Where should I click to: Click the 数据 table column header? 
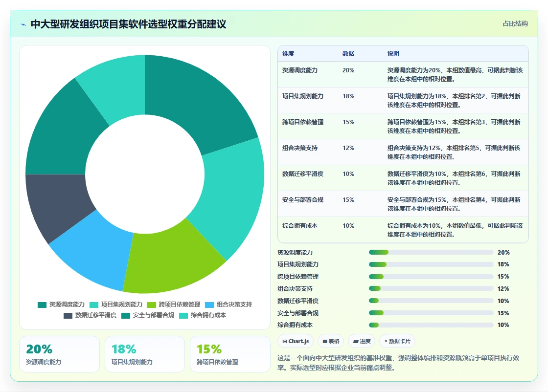pos(348,54)
